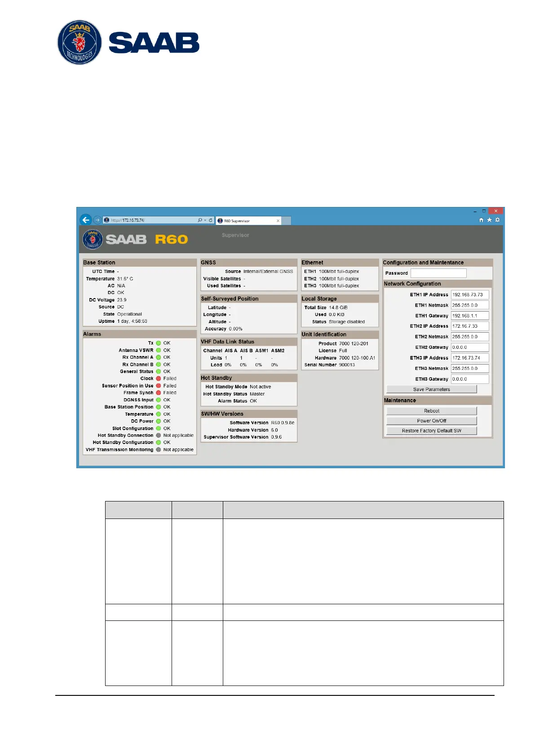
Task: Click Supervisor Software Version '0.9.6' value
Action: tap(276, 437)
